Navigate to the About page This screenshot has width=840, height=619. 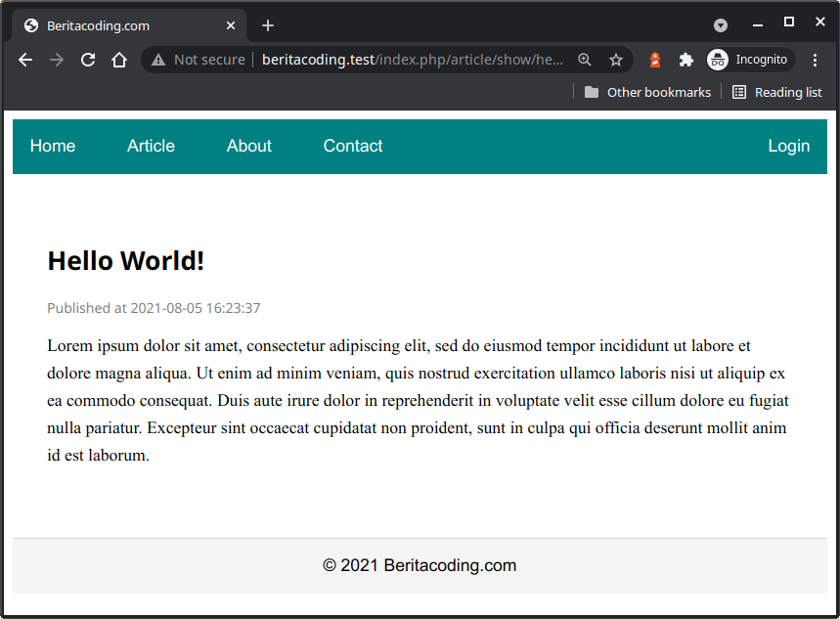[x=248, y=146]
